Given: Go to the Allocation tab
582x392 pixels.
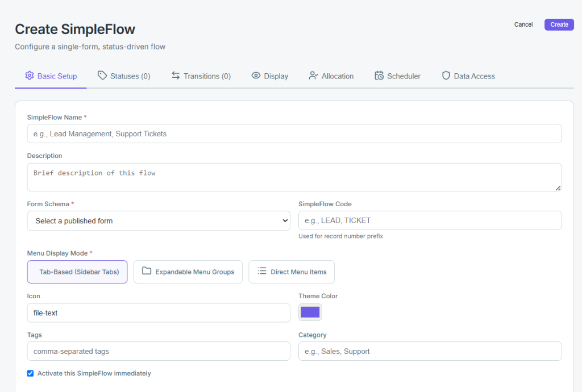Looking at the screenshot, I should 331,76.
